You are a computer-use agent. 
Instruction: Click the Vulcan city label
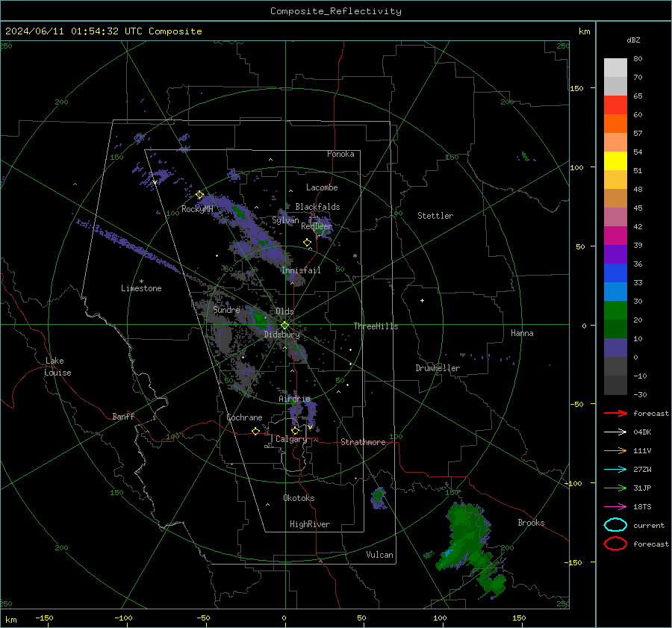pyautogui.click(x=379, y=555)
